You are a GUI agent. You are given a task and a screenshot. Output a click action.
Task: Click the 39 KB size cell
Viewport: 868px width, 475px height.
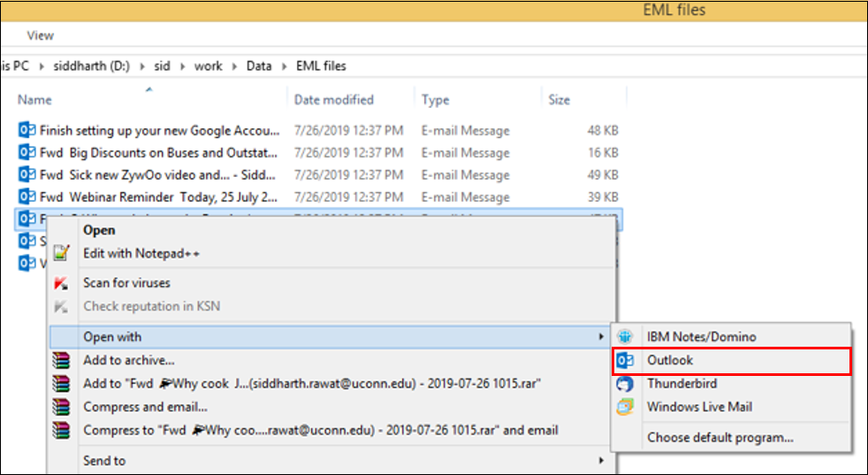603,197
